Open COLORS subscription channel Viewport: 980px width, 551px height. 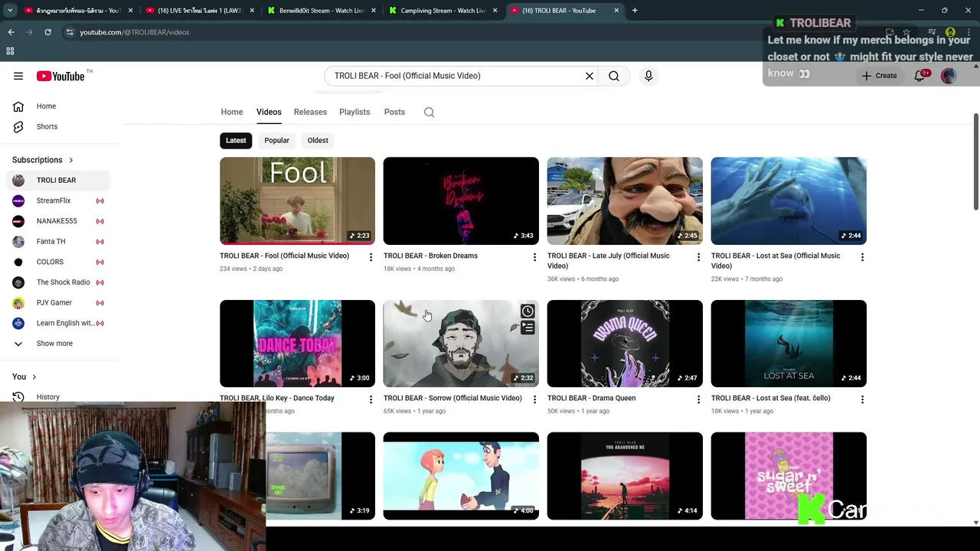point(58,262)
